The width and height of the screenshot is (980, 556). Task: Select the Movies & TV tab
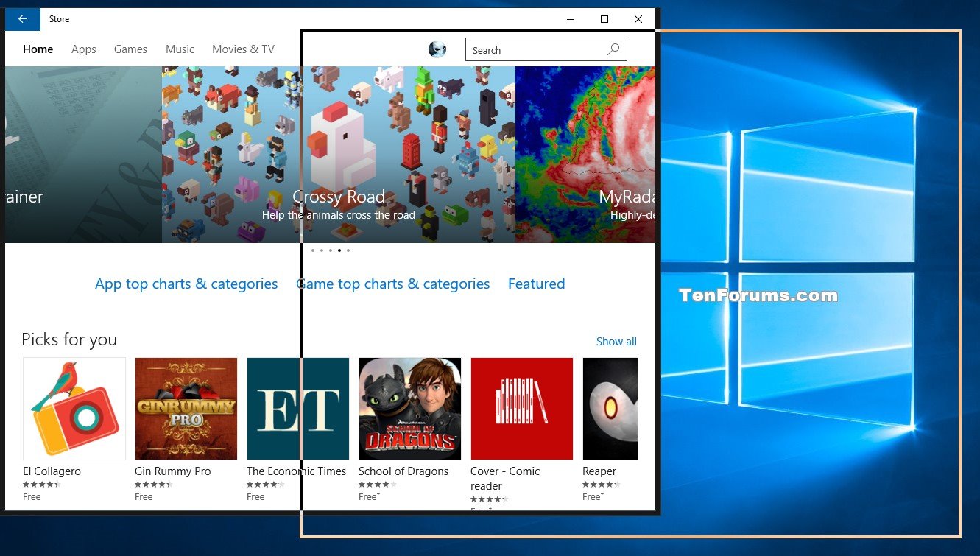point(243,49)
